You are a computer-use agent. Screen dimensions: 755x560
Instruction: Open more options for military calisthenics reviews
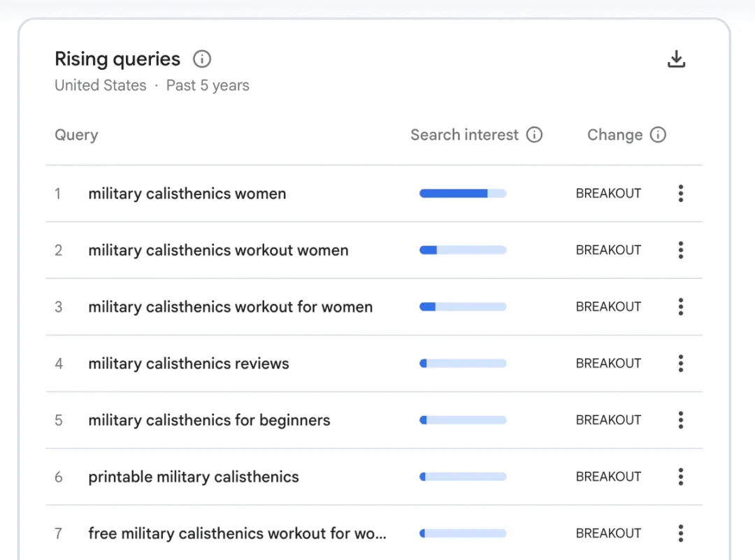680,364
